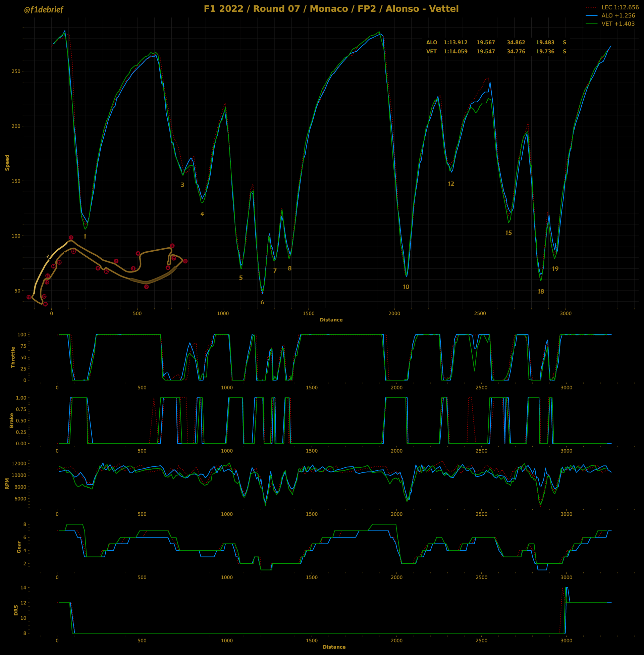Click the turn 12 label on the speed trace

pos(451,184)
